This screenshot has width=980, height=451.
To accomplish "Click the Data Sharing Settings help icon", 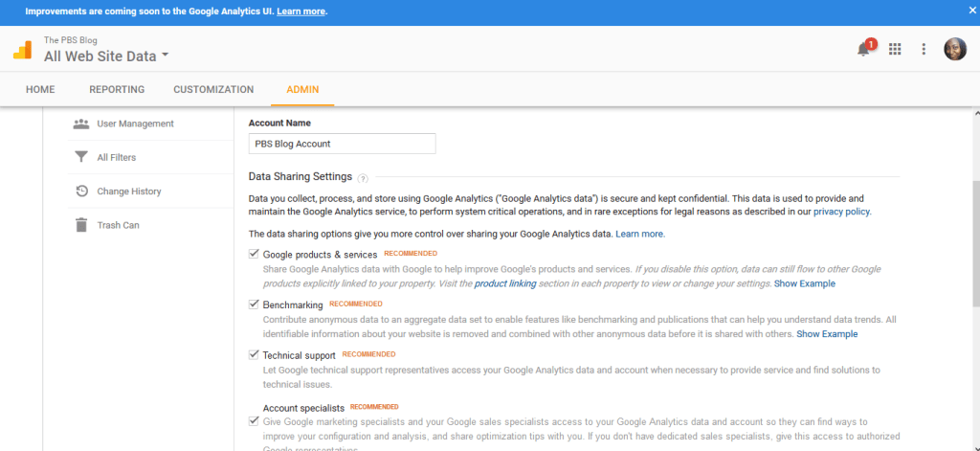I will point(363,178).
